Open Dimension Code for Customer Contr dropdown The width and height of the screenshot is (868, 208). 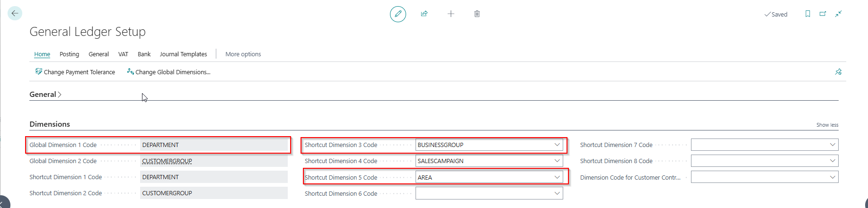tap(833, 177)
